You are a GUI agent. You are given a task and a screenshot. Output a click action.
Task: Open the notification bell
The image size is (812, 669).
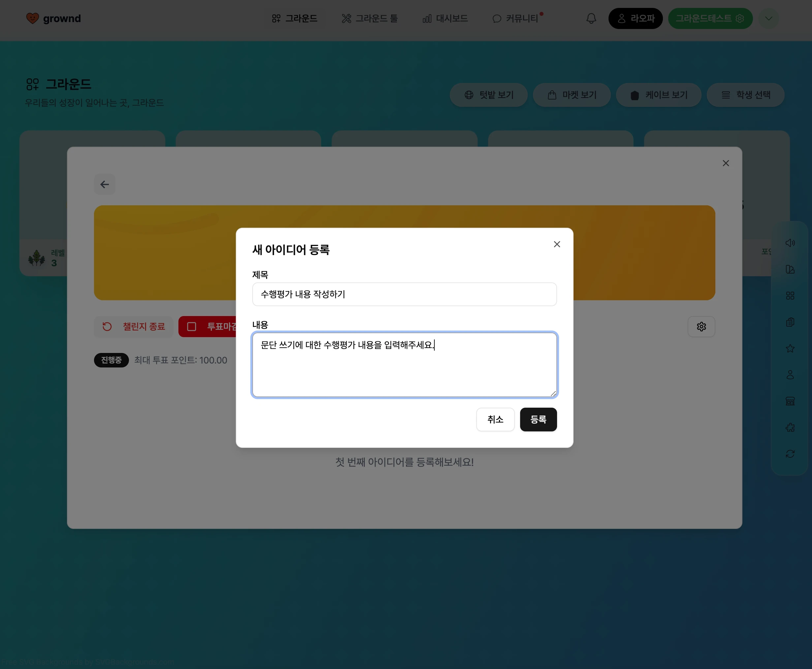point(591,18)
